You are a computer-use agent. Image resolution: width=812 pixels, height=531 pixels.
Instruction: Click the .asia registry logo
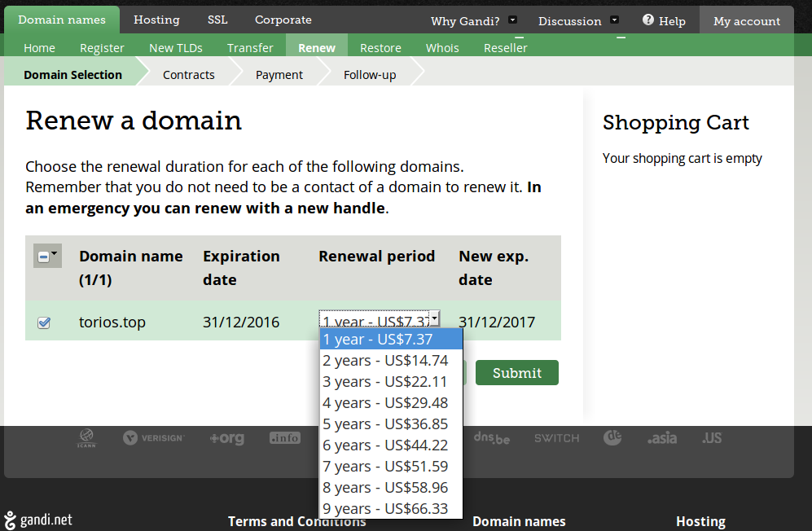[x=661, y=438]
